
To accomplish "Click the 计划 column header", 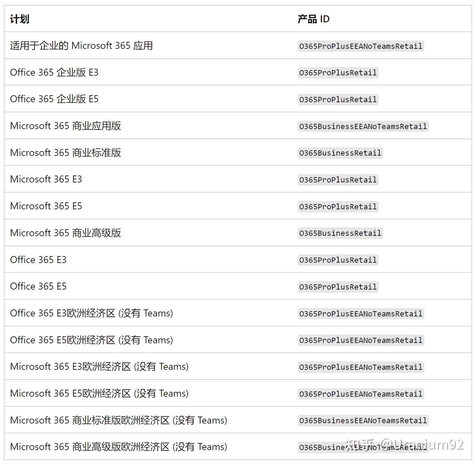I will coord(19,19).
